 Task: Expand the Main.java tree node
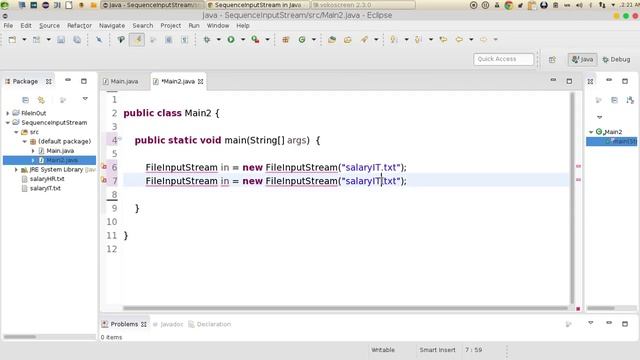point(33,151)
